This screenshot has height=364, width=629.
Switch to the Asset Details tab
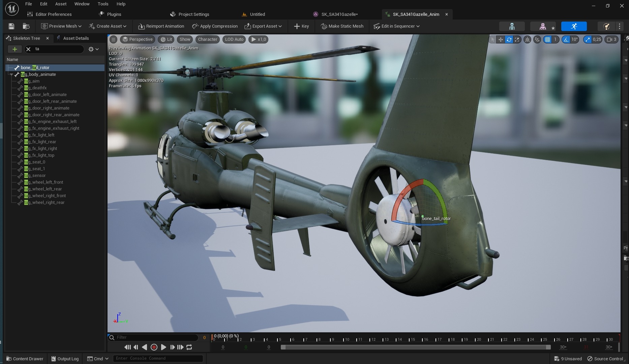pyautogui.click(x=76, y=38)
